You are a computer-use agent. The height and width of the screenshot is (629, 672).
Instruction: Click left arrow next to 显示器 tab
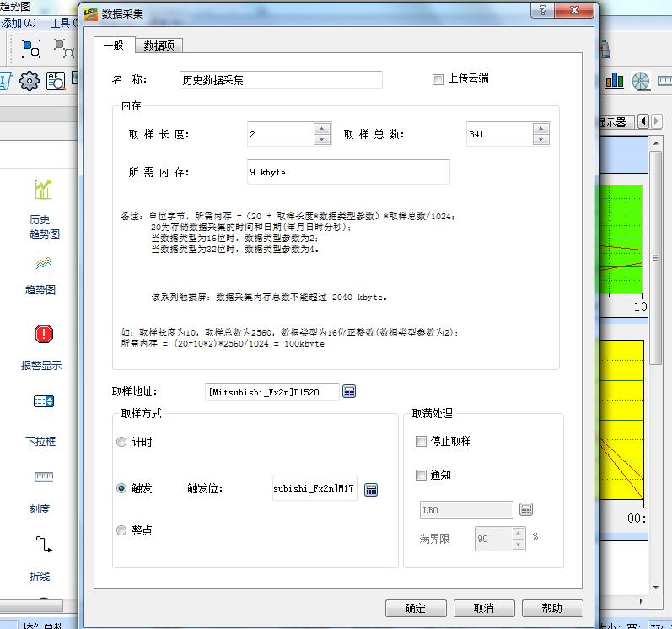(x=642, y=121)
